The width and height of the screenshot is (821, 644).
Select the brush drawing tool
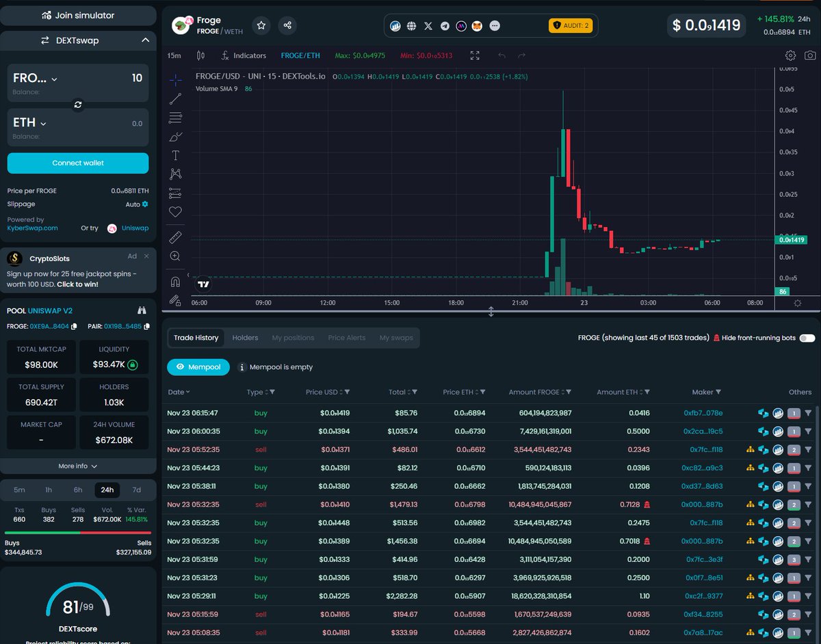click(175, 137)
